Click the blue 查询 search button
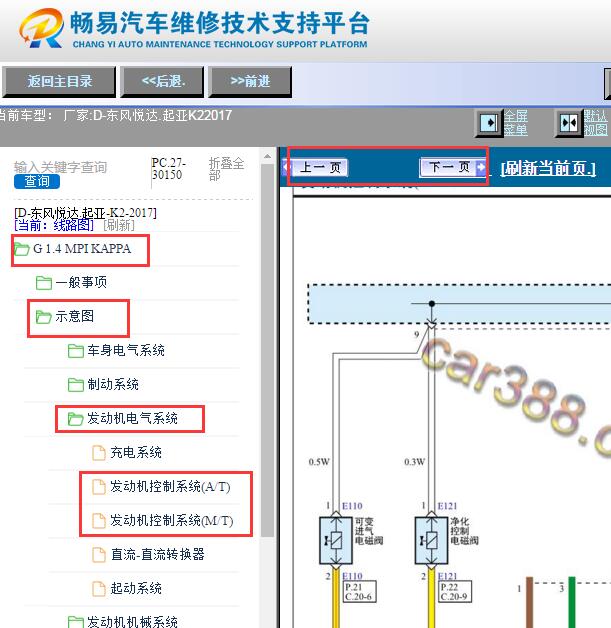 tap(37, 181)
